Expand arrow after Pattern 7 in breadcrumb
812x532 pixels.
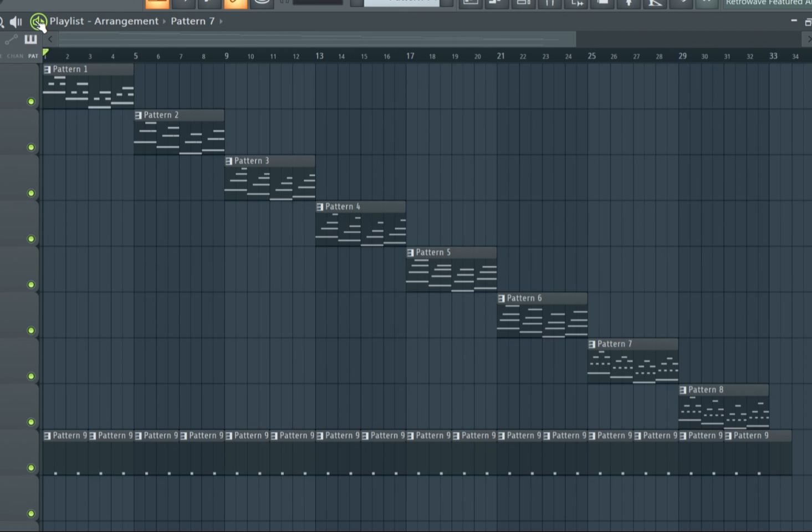(221, 22)
